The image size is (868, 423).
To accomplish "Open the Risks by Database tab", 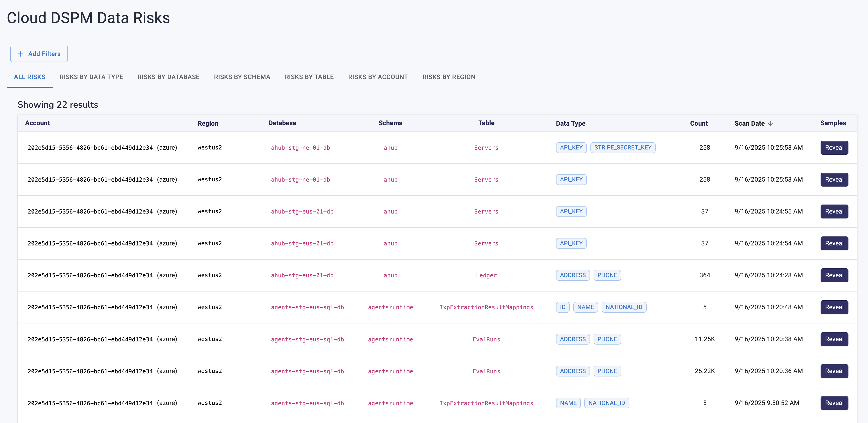I will click(169, 77).
